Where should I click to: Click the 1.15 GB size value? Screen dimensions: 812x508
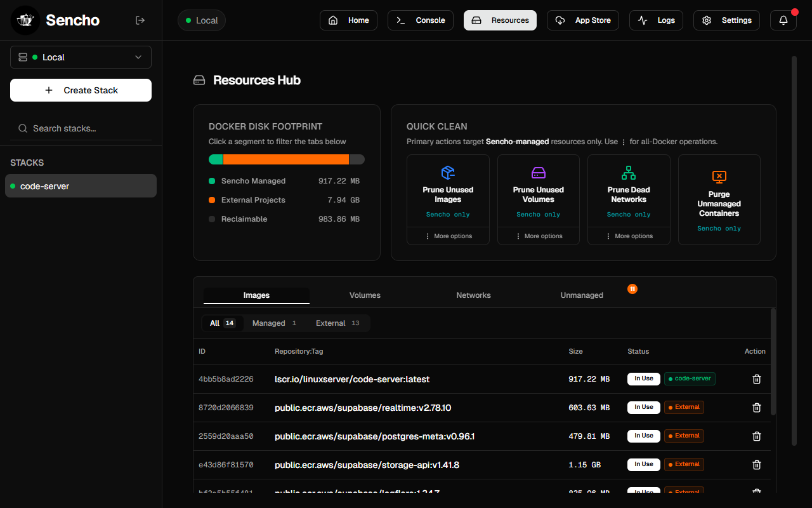(585, 465)
